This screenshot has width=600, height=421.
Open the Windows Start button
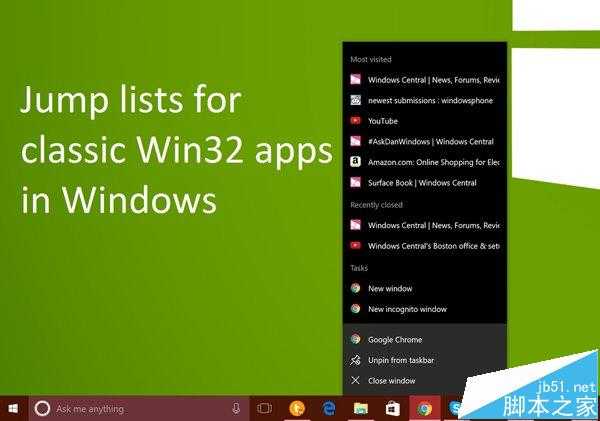[x=13, y=409]
